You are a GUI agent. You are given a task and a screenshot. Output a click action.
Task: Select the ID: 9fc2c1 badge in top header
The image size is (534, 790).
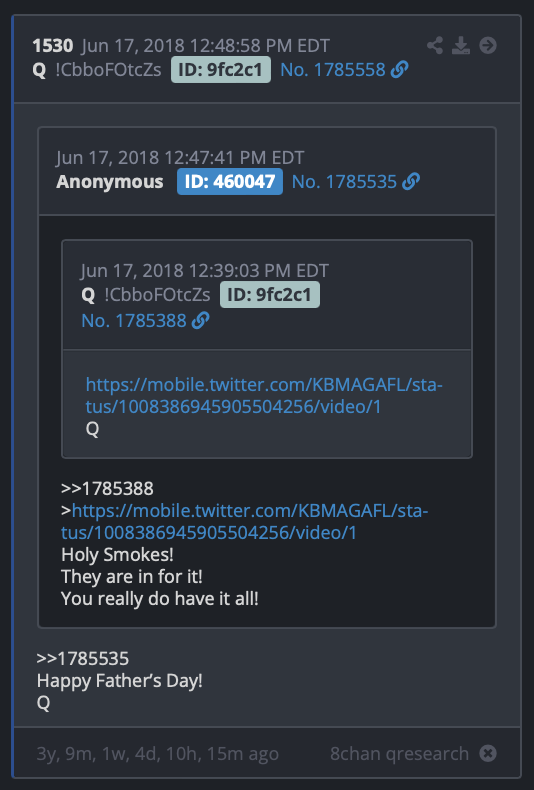click(x=221, y=70)
